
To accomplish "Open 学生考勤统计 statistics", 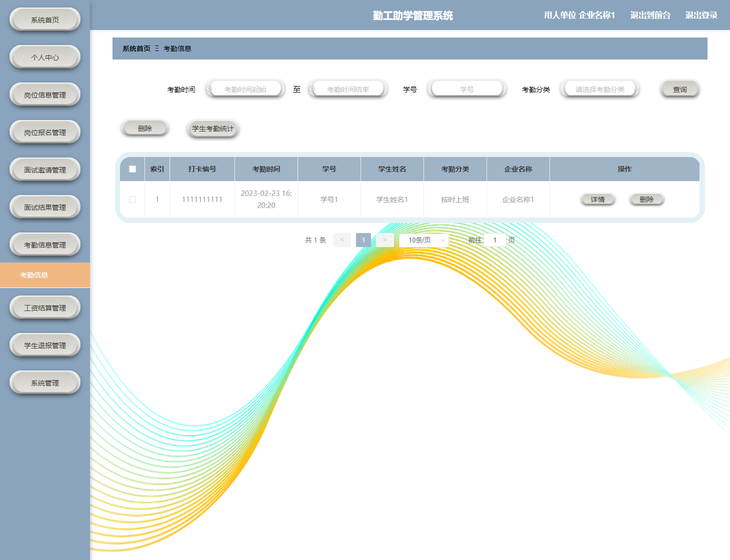I will coord(213,128).
